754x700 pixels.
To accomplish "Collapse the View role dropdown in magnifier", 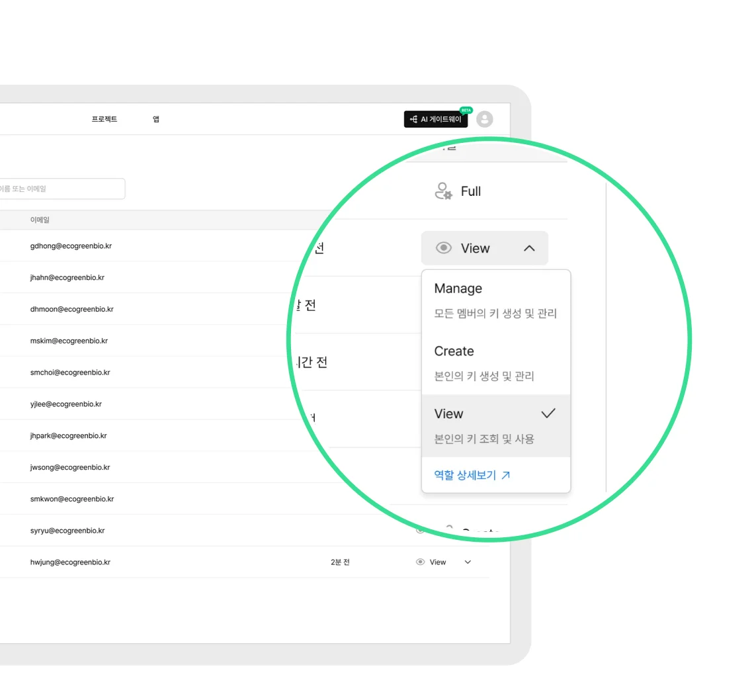I will [484, 248].
